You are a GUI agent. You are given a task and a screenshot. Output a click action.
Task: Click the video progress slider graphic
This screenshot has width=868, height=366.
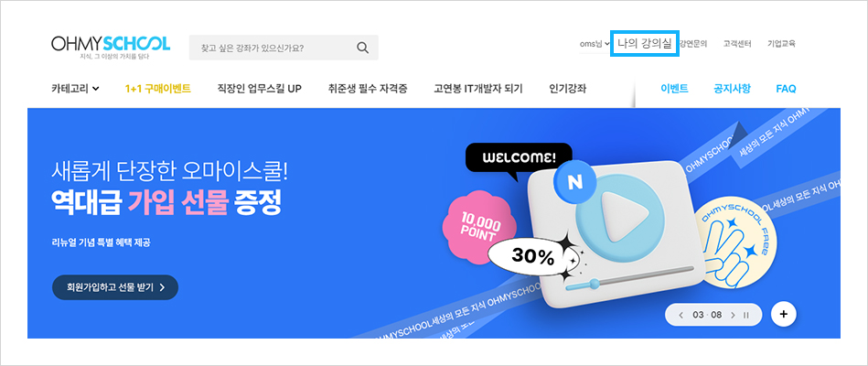pyautogui.click(x=630, y=278)
